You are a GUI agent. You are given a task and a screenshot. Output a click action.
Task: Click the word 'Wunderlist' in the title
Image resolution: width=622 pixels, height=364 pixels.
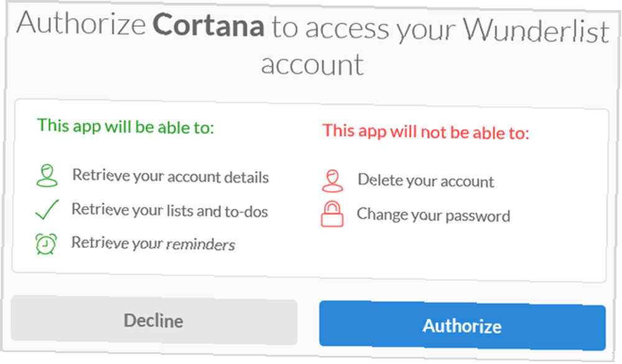point(536,30)
